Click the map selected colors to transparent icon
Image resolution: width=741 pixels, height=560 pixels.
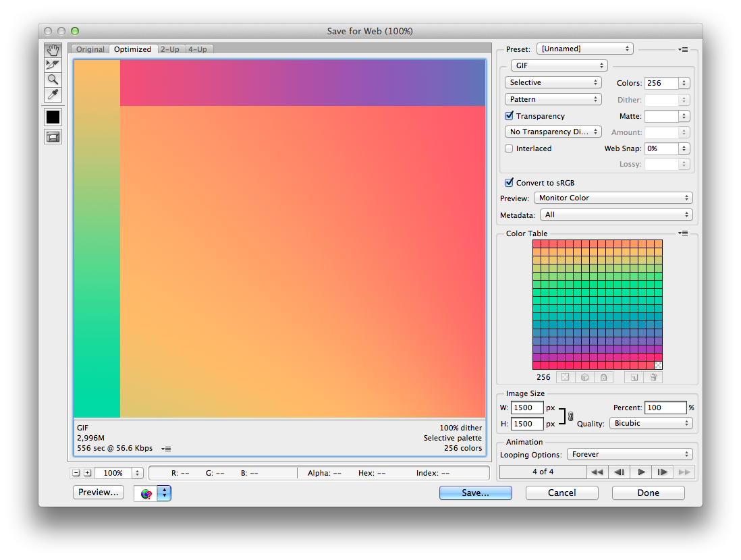coord(566,377)
